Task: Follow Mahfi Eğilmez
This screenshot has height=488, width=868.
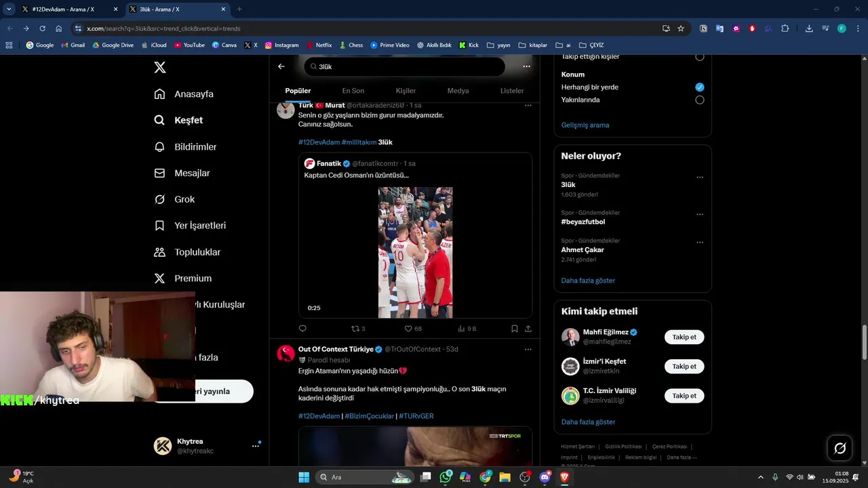Action: click(x=684, y=337)
